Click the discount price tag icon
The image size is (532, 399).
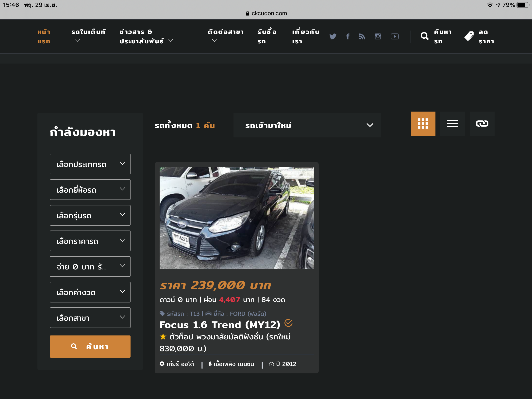pos(469,36)
